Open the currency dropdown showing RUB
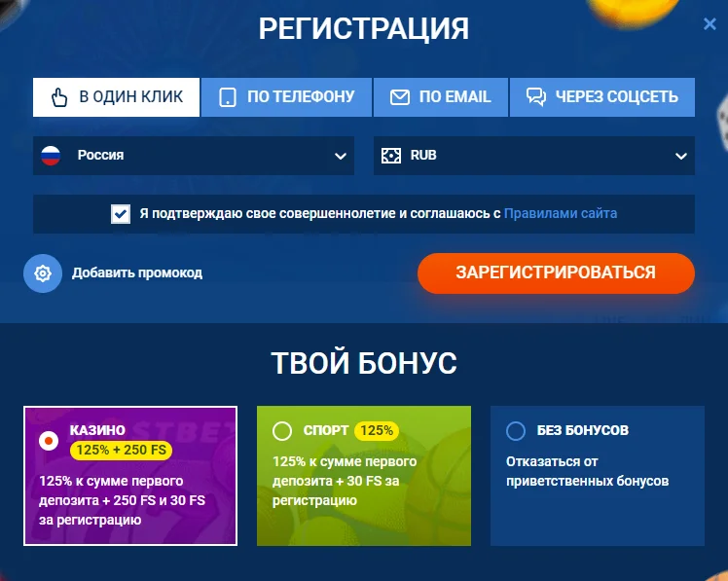This screenshot has width=728, height=581. coord(534,156)
